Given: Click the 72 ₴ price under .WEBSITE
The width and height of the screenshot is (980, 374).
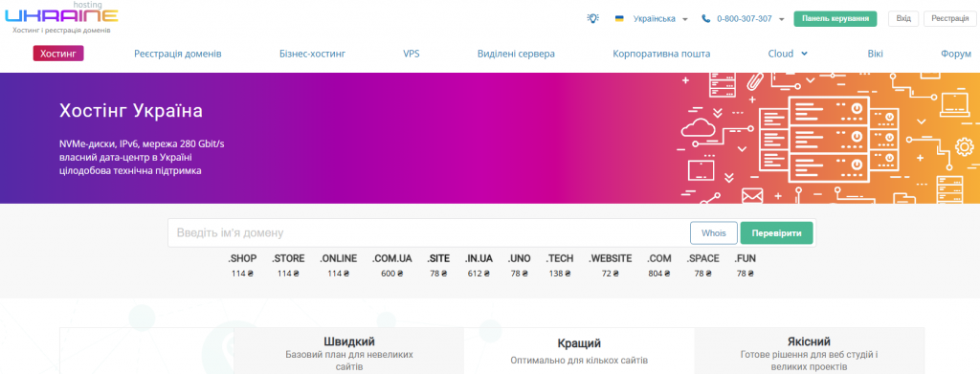Looking at the screenshot, I should pyautogui.click(x=610, y=274).
